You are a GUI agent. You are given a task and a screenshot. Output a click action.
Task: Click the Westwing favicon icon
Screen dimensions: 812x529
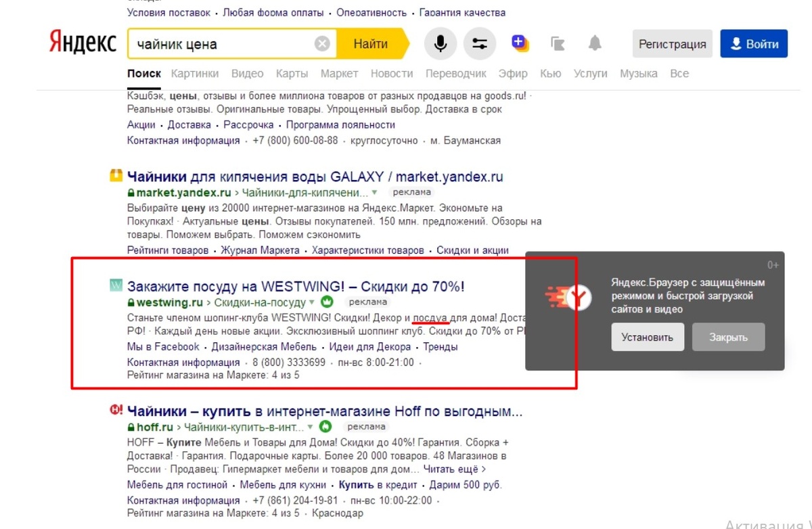point(116,285)
